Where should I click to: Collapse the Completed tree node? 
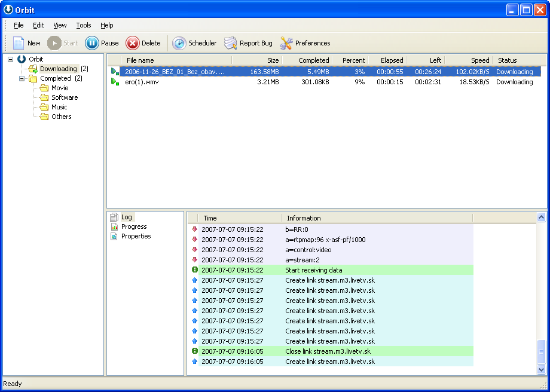22,78
